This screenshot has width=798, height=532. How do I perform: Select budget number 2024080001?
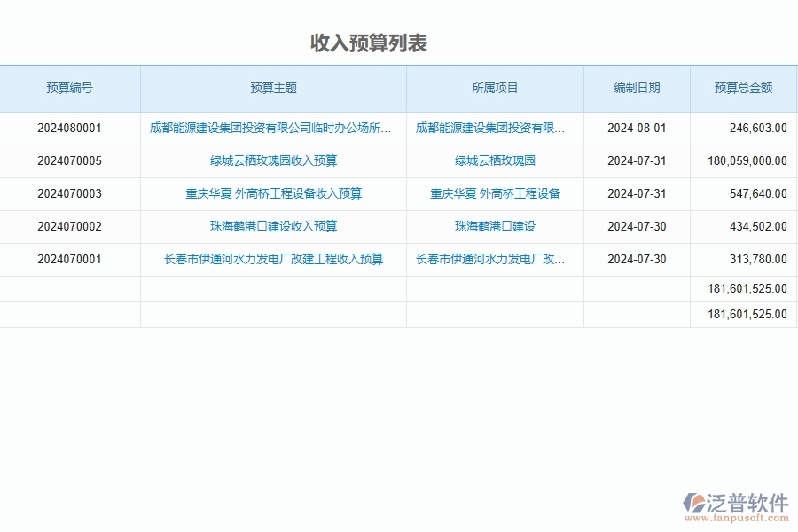pyautogui.click(x=72, y=128)
